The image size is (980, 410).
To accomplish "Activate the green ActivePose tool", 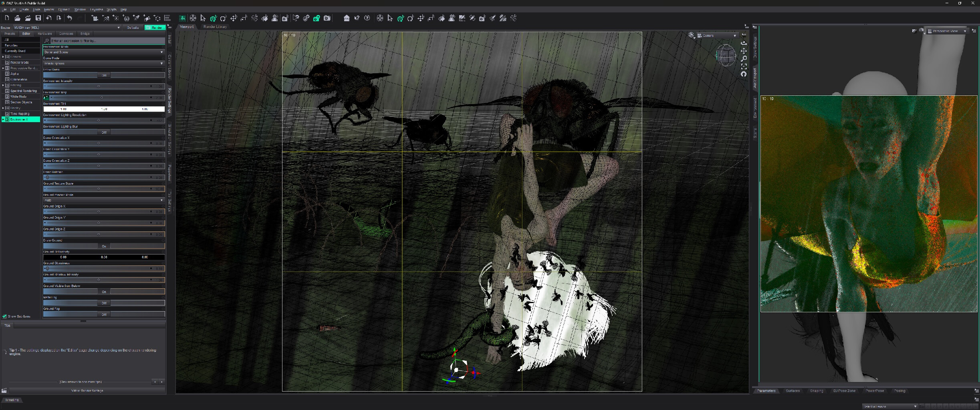I will click(213, 18).
